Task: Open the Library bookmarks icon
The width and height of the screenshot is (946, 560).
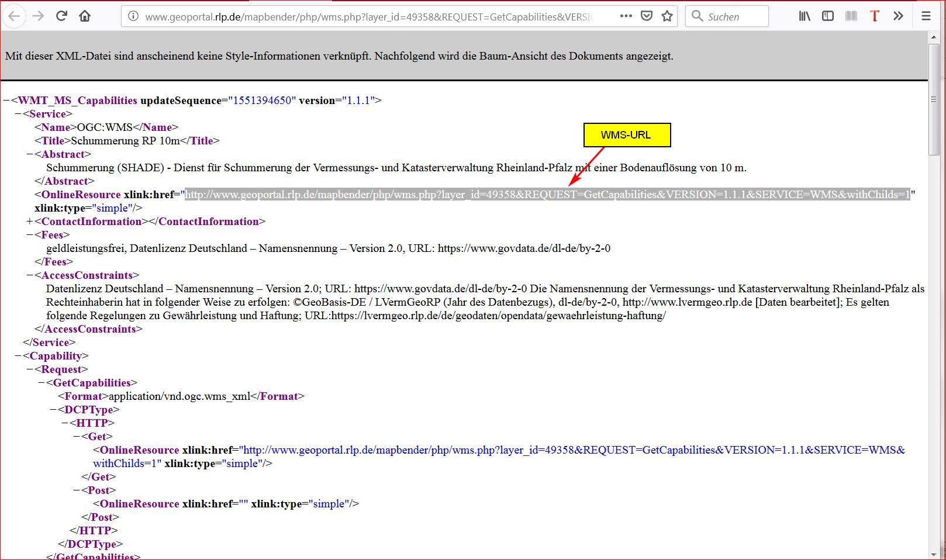Action: (x=805, y=16)
